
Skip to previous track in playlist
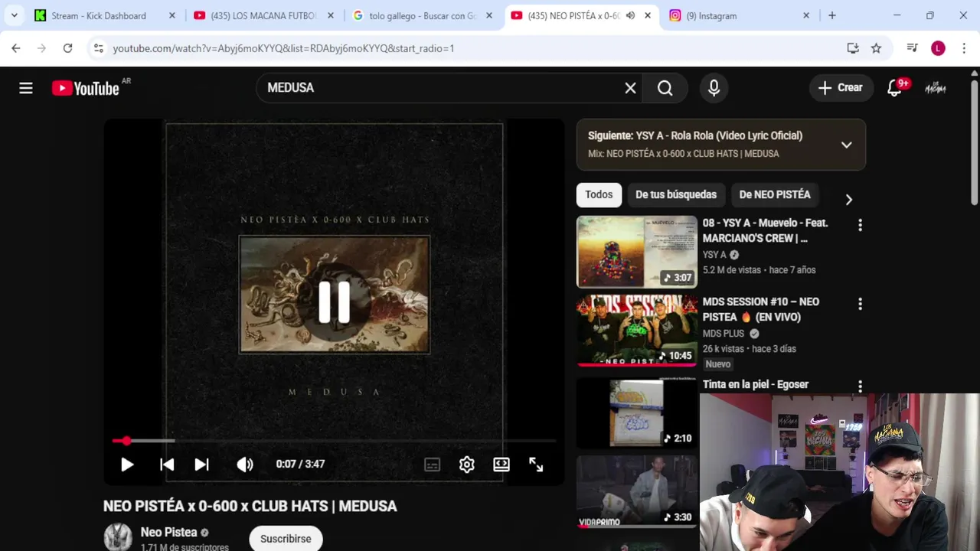coord(167,465)
